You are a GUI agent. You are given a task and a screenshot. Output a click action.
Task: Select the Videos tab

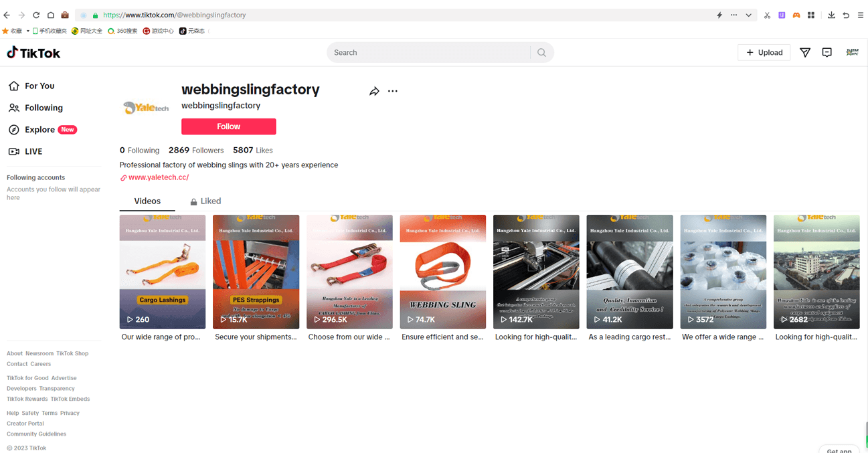click(x=147, y=201)
